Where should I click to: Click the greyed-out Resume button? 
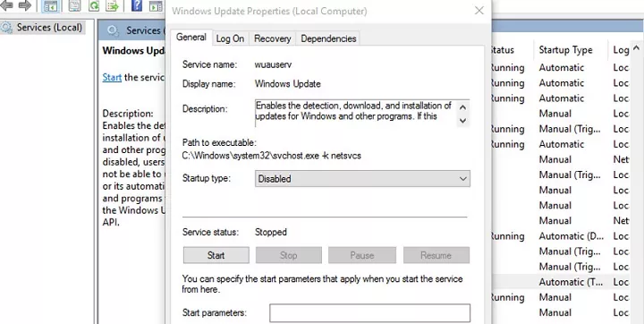click(436, 255)
